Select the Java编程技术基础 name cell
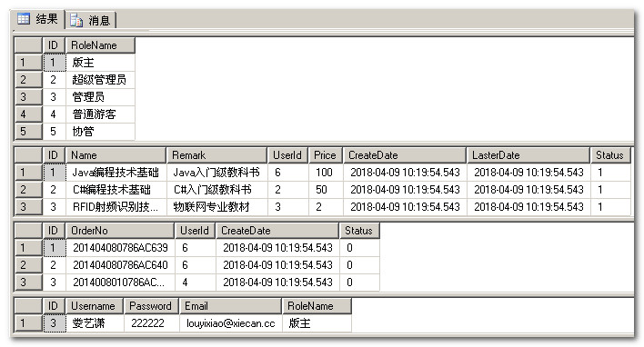Screen dimensions: 644x347 click(x=116, y=173)
